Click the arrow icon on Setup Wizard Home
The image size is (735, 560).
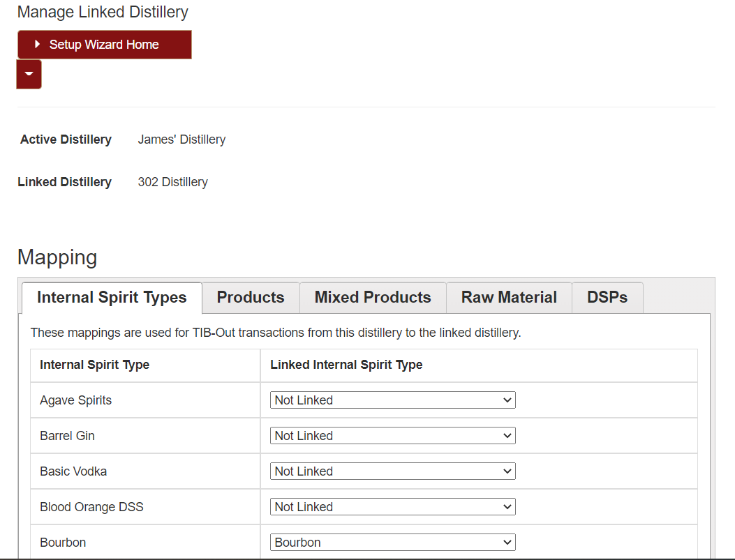[x=38, y=44]
